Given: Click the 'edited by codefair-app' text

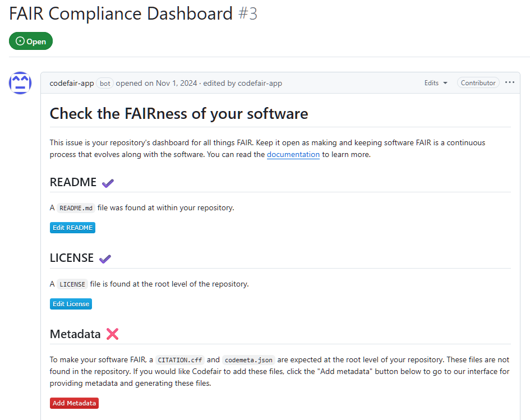Looking at the screenshot, I should click(243, 83).
